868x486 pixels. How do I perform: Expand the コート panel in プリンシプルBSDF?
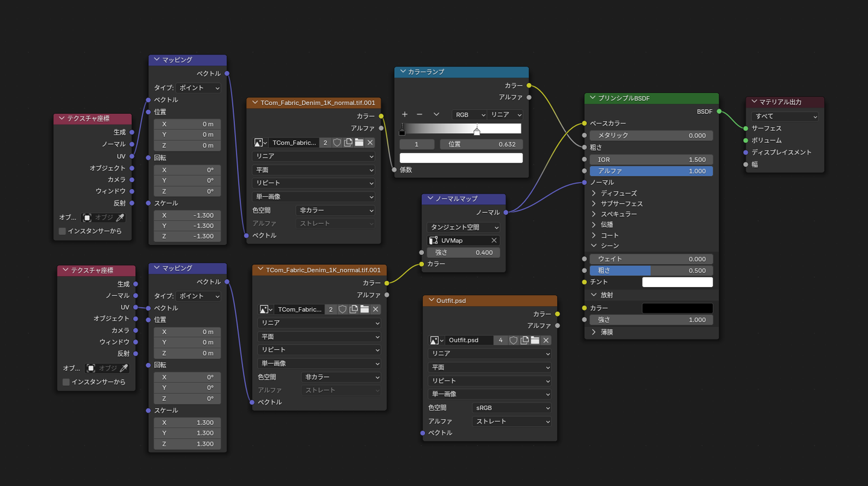pyautogui.click(x=594, y=235)
